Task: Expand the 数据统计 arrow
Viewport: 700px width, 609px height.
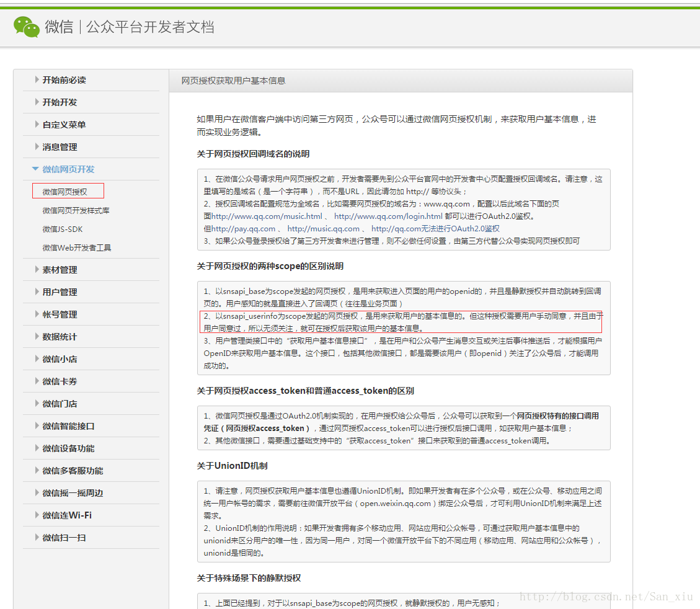Action: pyautogui.click(x=37, y=336)
